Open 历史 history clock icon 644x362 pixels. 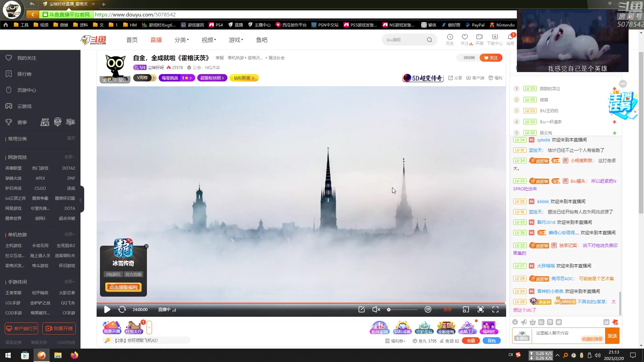tap(450, 39)
